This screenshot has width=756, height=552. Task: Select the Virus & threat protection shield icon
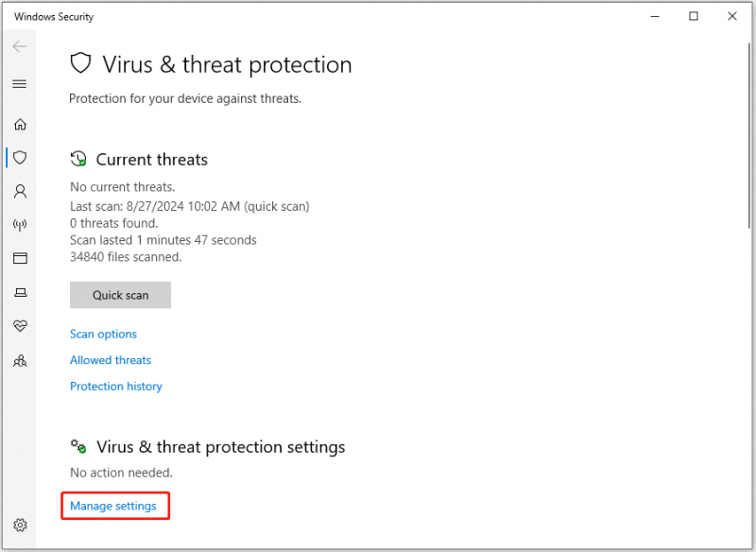[20, 158]
